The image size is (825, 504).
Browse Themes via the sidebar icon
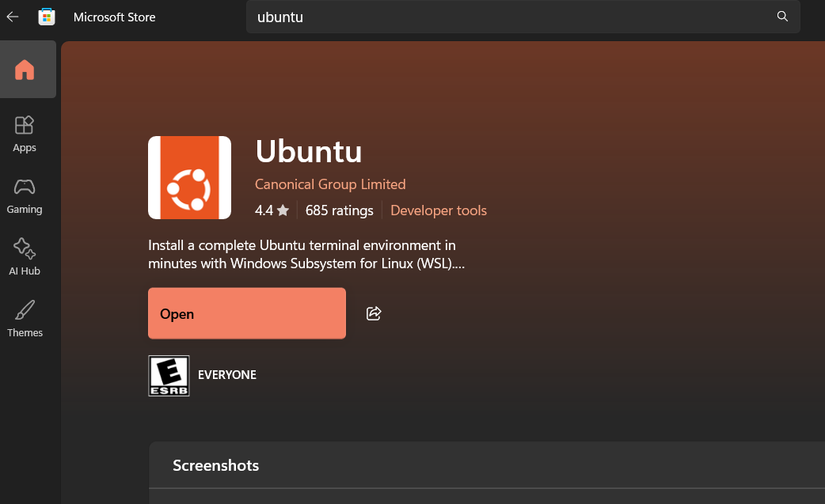24,316
